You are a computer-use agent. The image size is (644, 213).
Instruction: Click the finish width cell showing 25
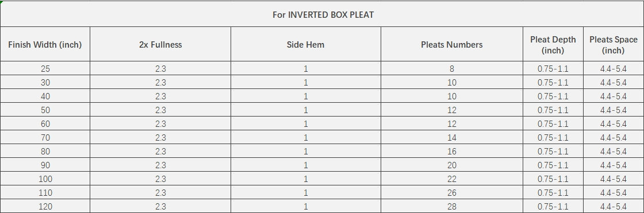tap(45, 68)
